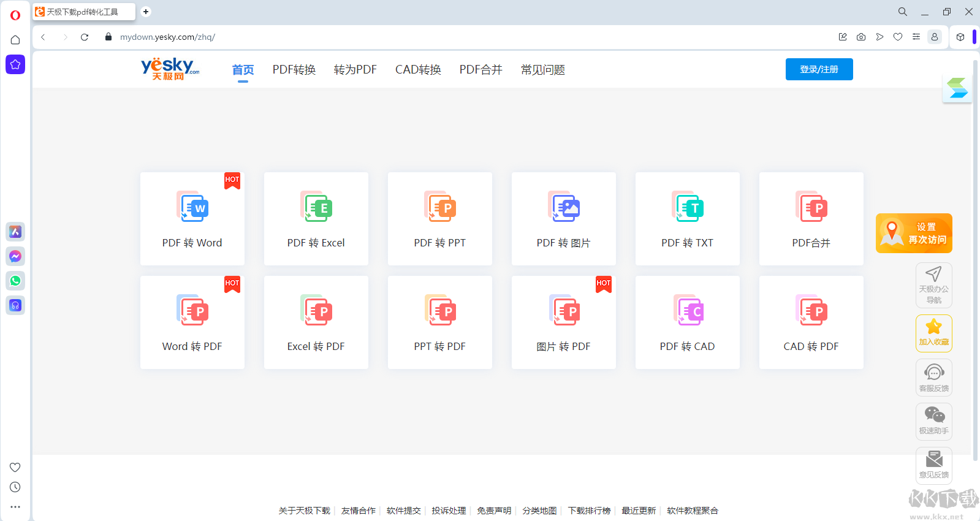Image resolution: width=980 pixels, height=521 pixels.
Task: Click the 登录/注册 button
Action: pos(819,69)
